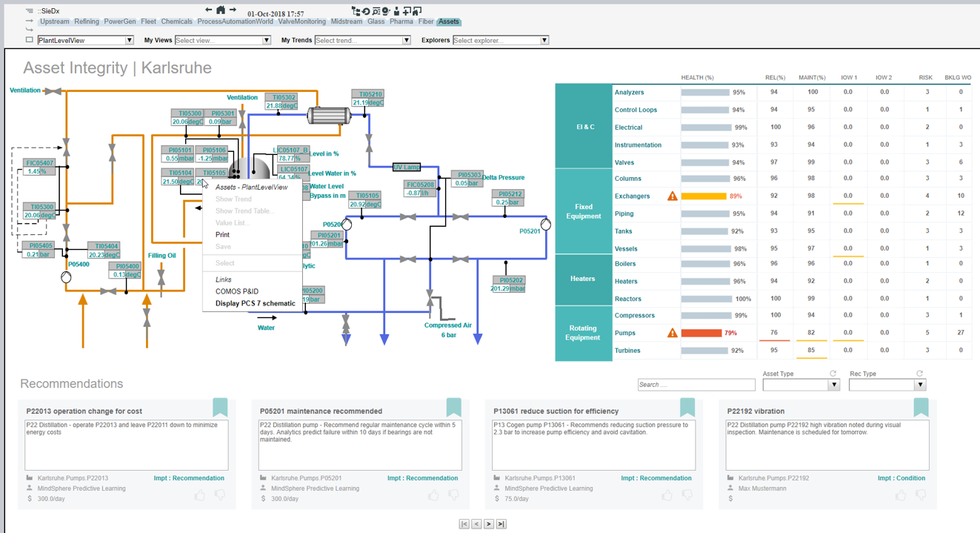980x533 pixels.
Task: Open the alarm bell icon in the toolbar
Action: [386, 10]
